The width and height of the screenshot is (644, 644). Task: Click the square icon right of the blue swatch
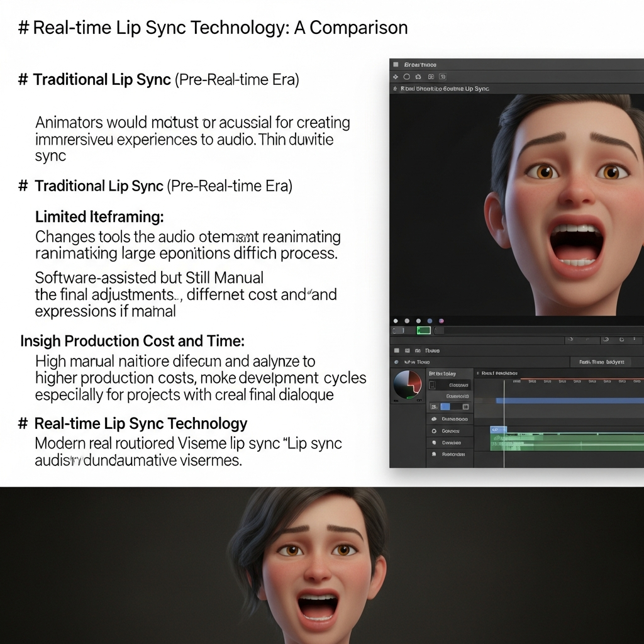466,407
